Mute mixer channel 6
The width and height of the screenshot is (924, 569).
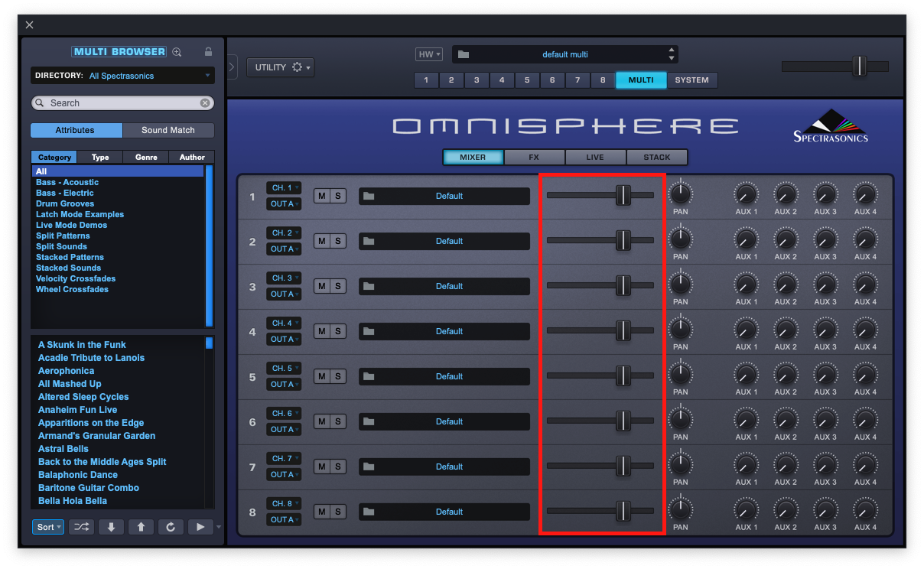pos(322,421)
